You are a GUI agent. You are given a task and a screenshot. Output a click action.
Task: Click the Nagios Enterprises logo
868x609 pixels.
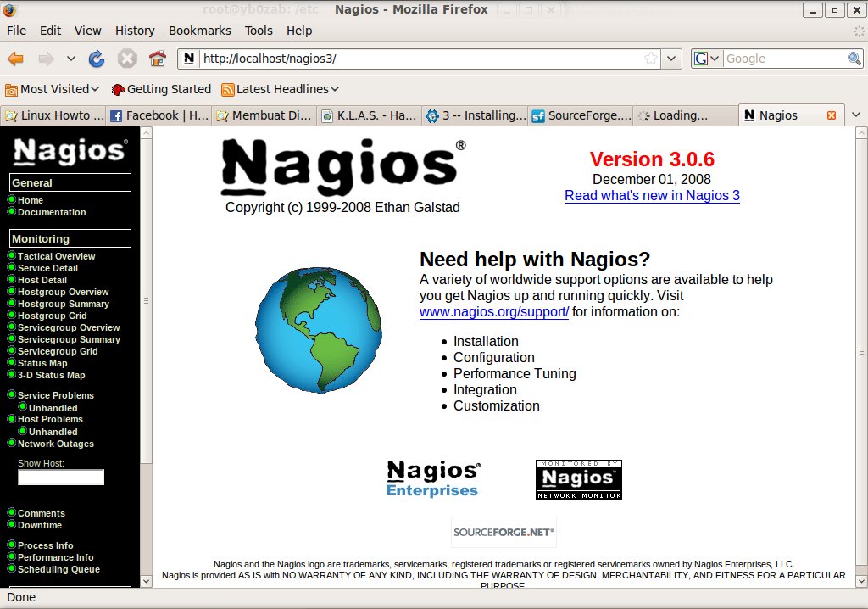click(x=433, y=478)
